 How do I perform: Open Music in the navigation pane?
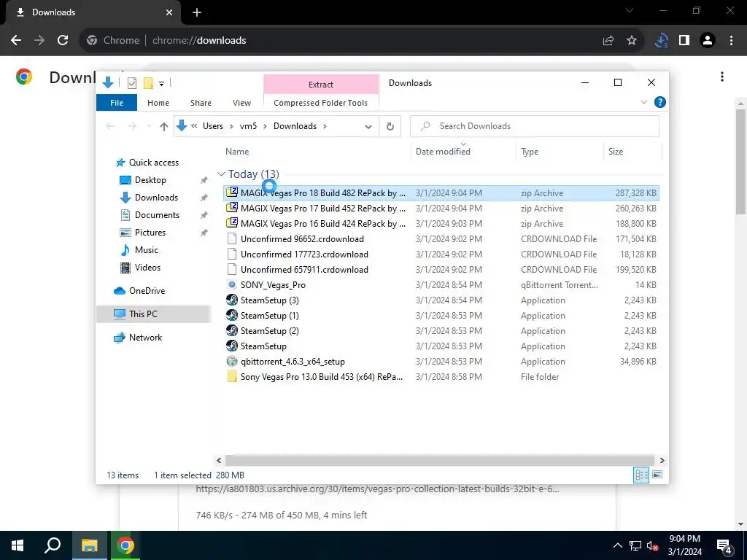[146, 250]
